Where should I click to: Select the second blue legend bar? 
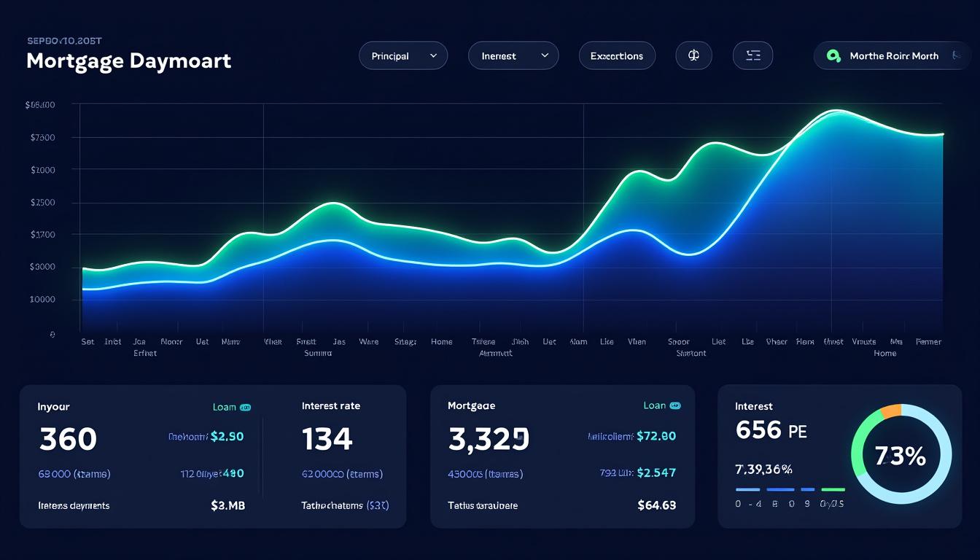pos(780,489)
